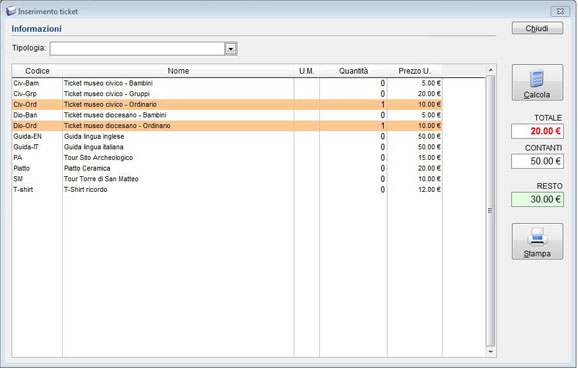Click the Inserimento ticket title bar icon
578x369 pixels.
11,11
